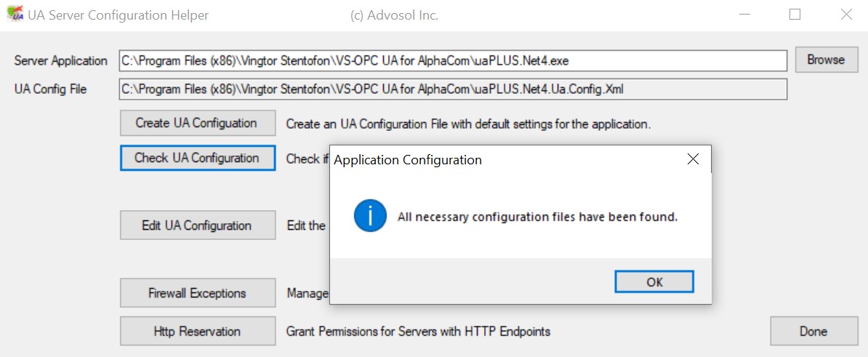Click the Http Reservation button

pos(197,331)
